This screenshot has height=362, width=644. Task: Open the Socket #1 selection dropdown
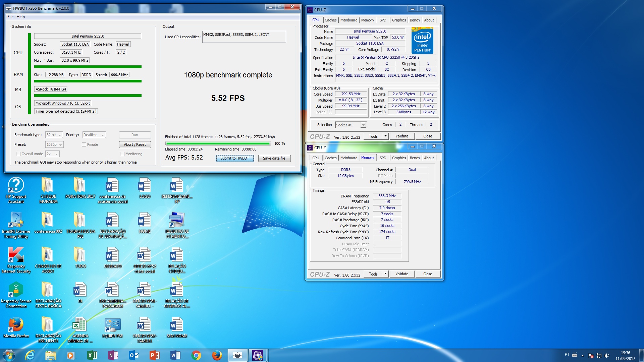click(x=351, y=125)
